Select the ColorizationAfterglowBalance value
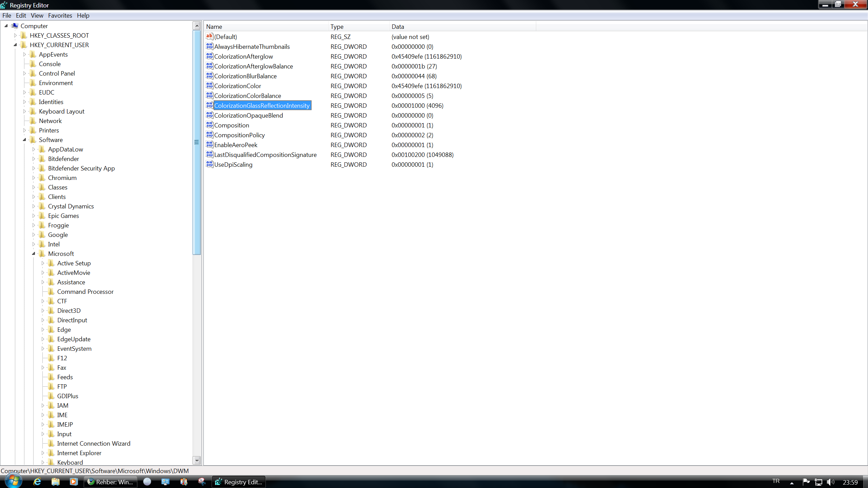The height and width of the screenshot is (488, 868). point(253,66)
